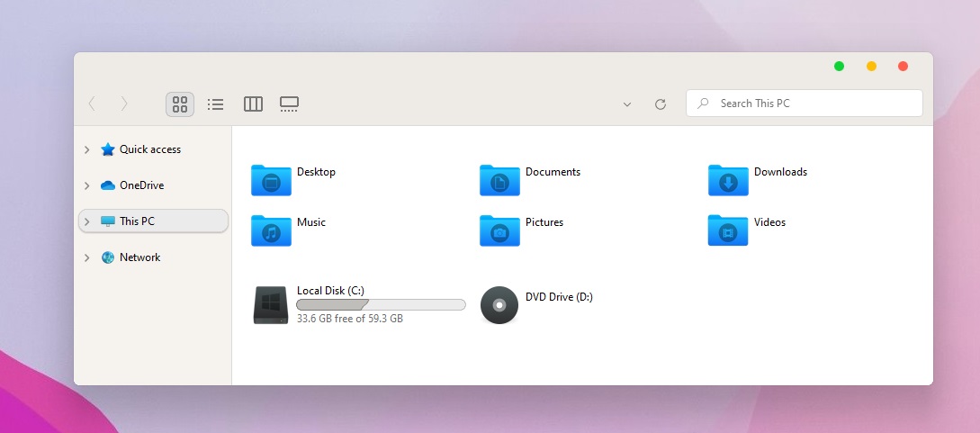Open the address history dropdown arrow
The image size is (980, 433).
627,104
